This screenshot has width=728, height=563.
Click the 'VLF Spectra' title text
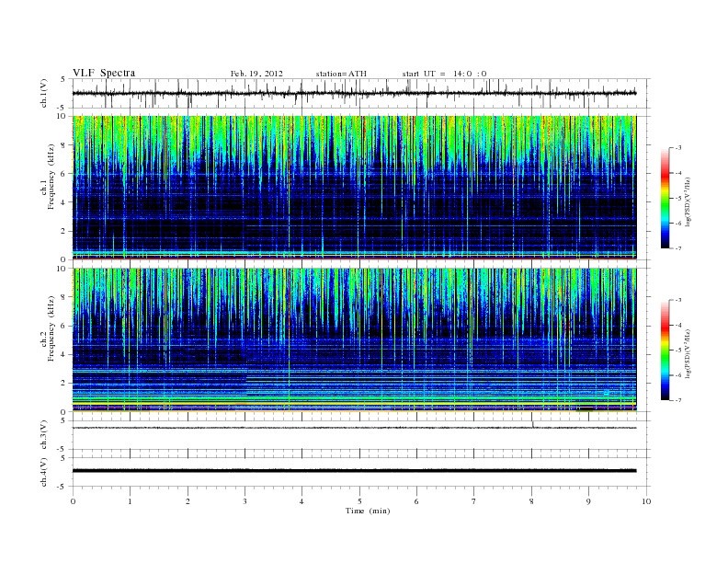[104, 73]
